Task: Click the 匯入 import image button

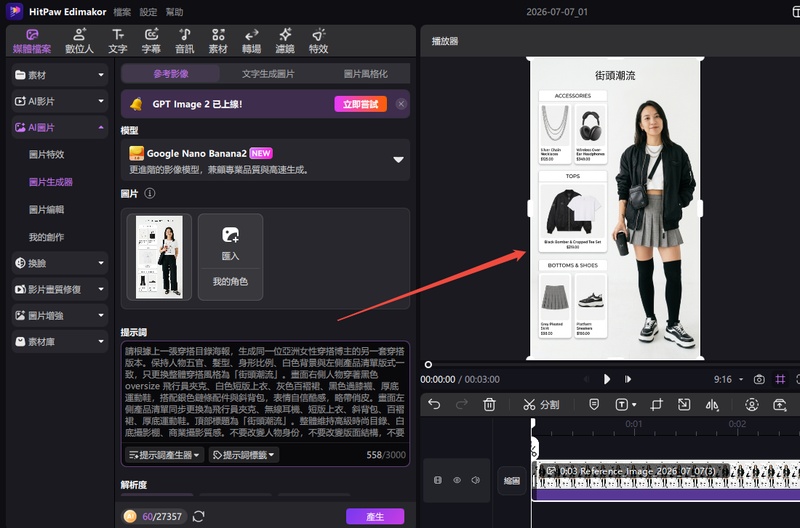Action: click(x=231, y=242)
